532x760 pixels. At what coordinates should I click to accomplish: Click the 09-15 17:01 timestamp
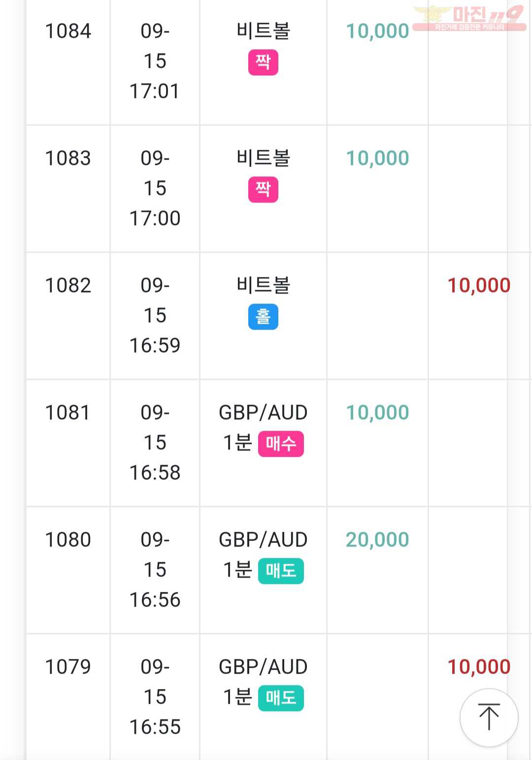click(155, 61)
